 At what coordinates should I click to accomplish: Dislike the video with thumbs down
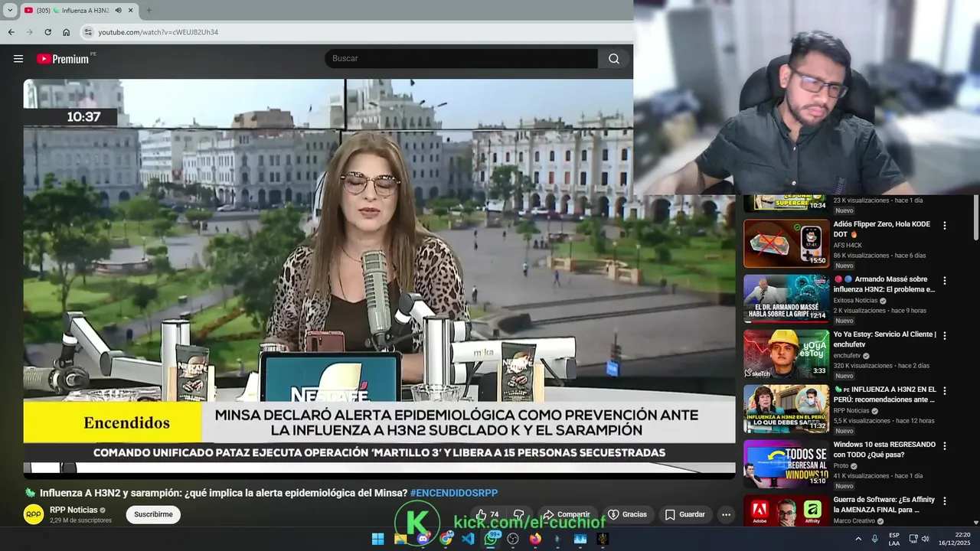click(518, 514)
